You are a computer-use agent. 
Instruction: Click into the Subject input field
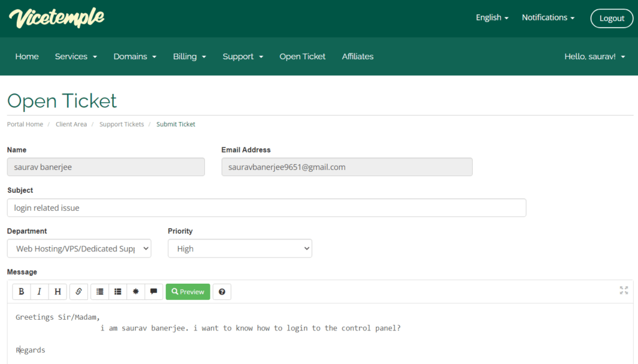coord(267,208)
